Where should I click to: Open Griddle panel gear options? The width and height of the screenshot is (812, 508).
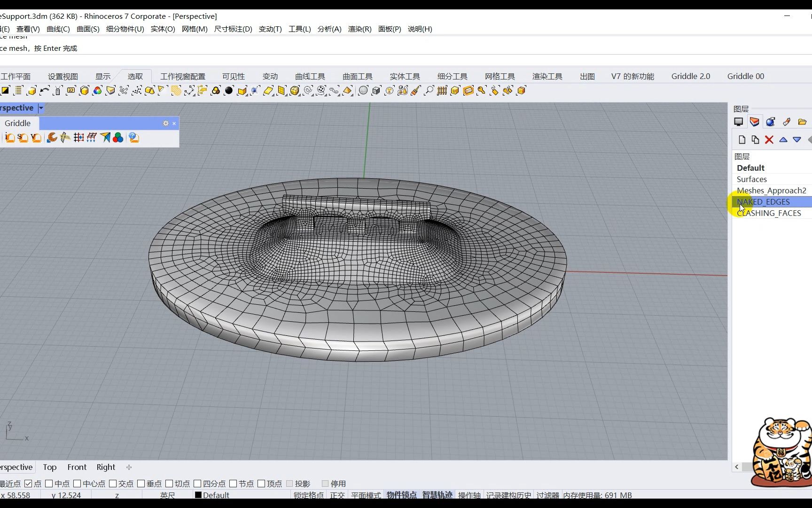165,123
